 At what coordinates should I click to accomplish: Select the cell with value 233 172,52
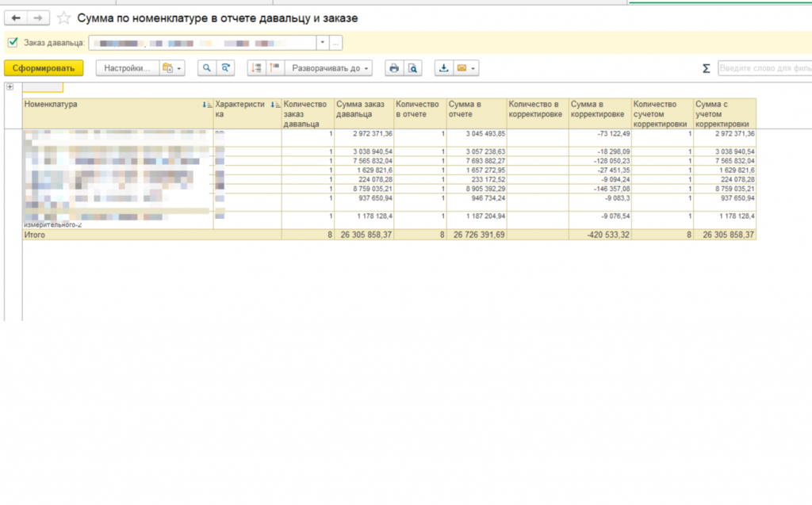tap(477, 180)
